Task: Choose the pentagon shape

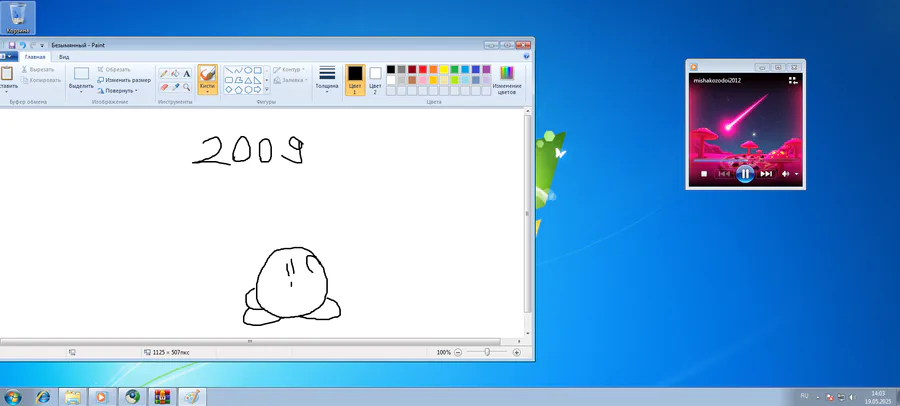Action: (x=238, y=90)
